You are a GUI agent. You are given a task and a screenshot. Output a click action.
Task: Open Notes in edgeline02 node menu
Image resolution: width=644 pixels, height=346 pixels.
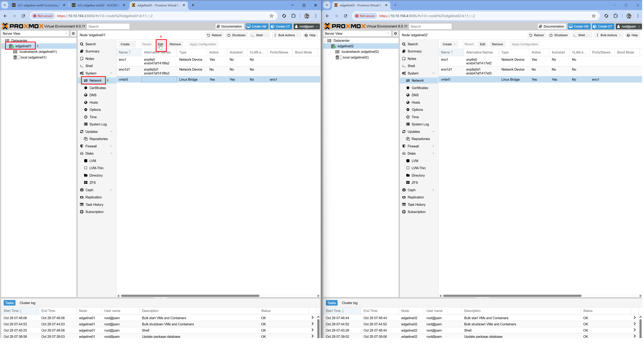pos(412,59)
